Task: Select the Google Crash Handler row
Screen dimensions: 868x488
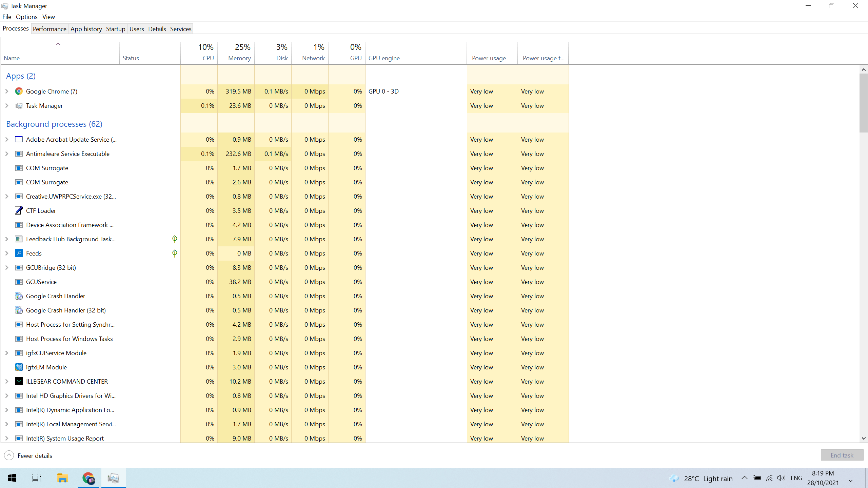Action: [285, 296]
